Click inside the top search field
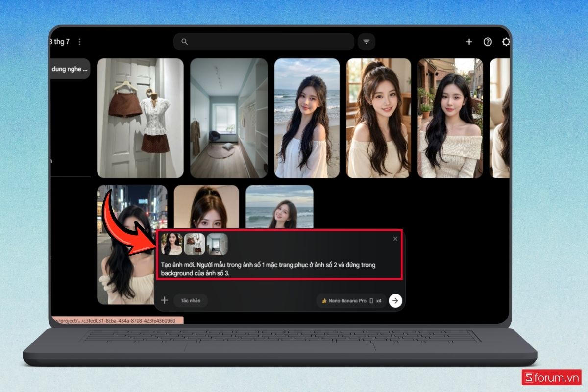588x392 pixels. coord(264,42)
